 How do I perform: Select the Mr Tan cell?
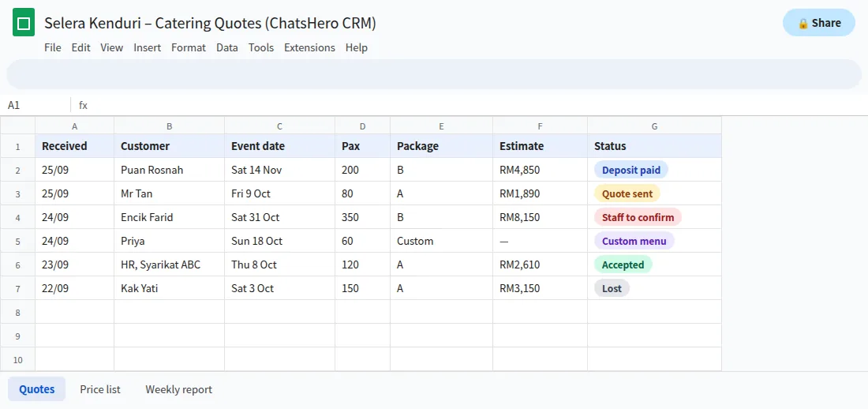coord(170,194)
